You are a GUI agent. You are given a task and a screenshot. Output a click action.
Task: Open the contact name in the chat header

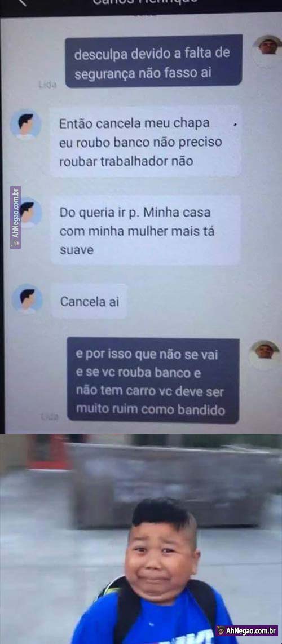tap(144, 1)
